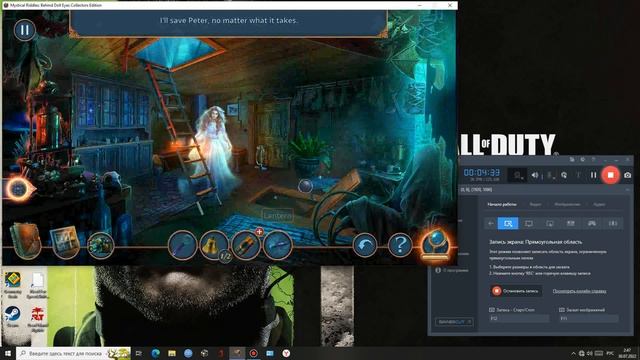The image size is (640, 360).
Task: Collapse the Bandicam area size bar
Action: tap(627, 190)
